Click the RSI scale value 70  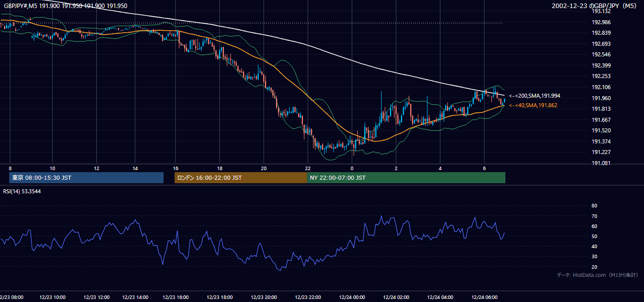tap(594, 216)
